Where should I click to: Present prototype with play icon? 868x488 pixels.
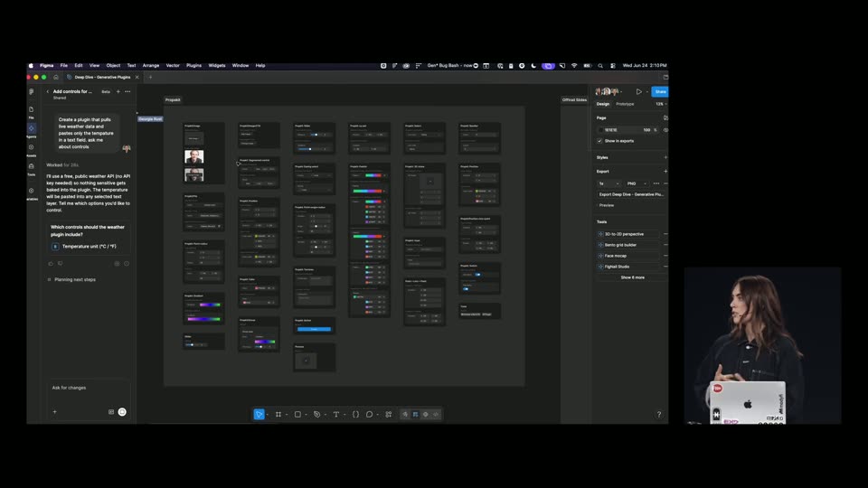click(x=639, y=92)
